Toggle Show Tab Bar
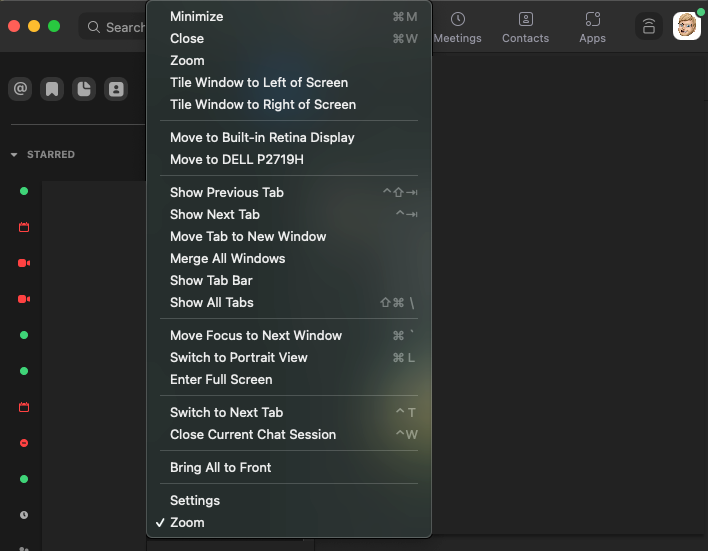 tap(210, 280)
